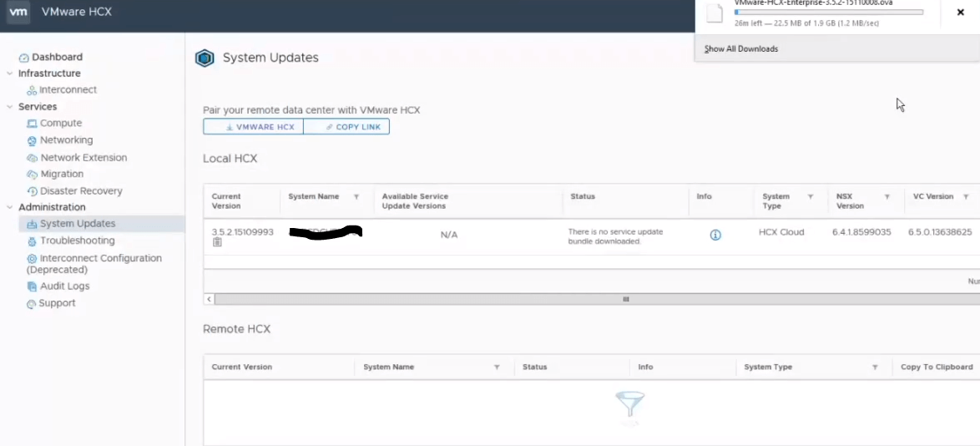980x446 pixels.
Task: Click Show All Downloads link
Action: (740, 49)
